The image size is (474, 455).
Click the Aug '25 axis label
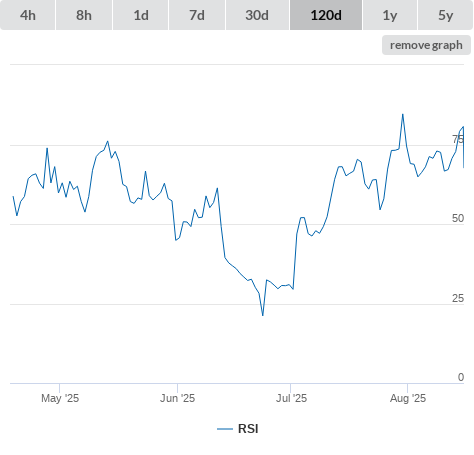(x=408, y=398)
